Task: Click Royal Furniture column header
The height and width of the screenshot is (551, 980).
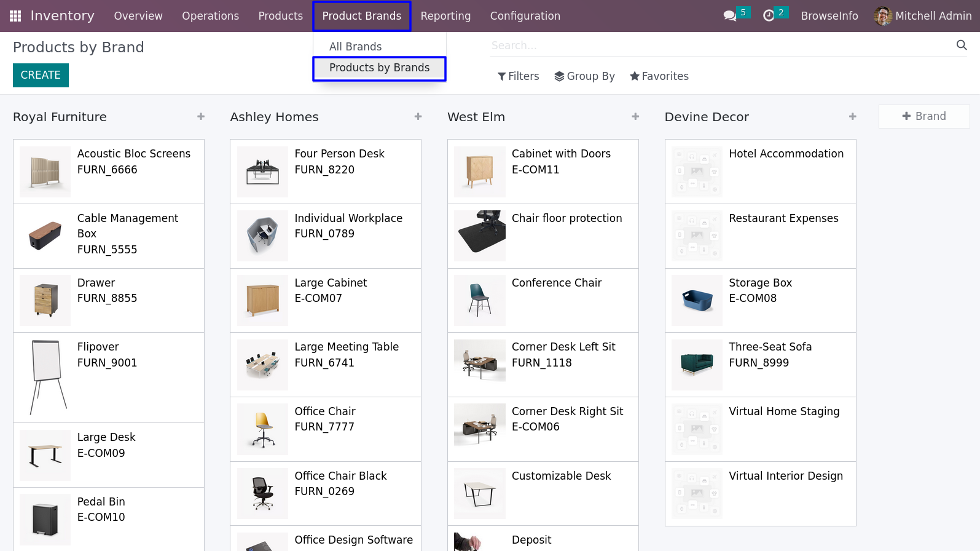Action: 60,117
